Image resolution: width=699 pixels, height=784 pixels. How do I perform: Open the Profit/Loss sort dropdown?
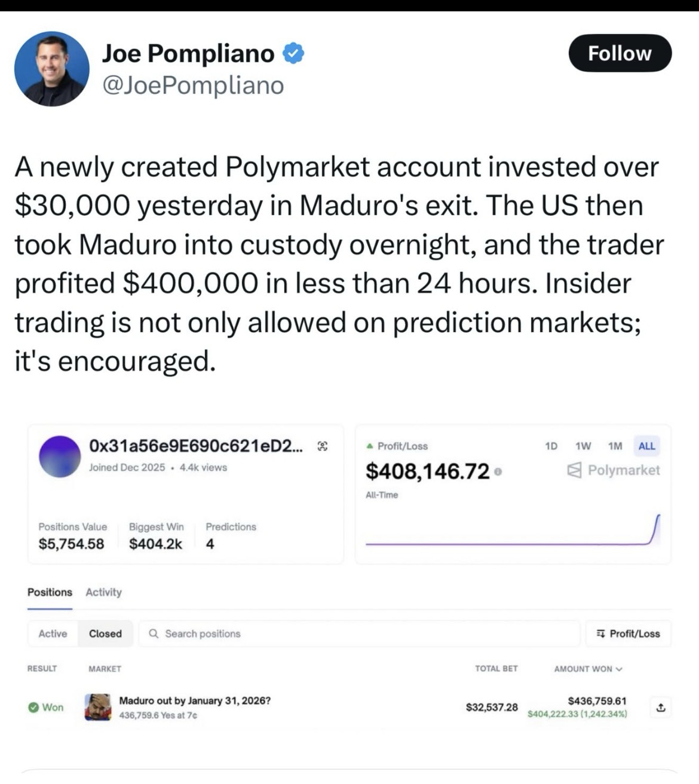628,633
